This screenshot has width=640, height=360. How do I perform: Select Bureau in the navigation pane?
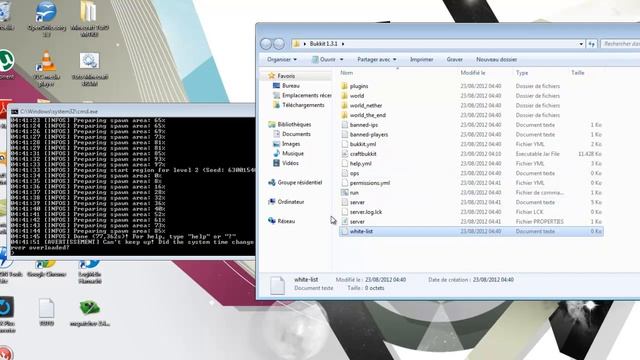(291, 86)
